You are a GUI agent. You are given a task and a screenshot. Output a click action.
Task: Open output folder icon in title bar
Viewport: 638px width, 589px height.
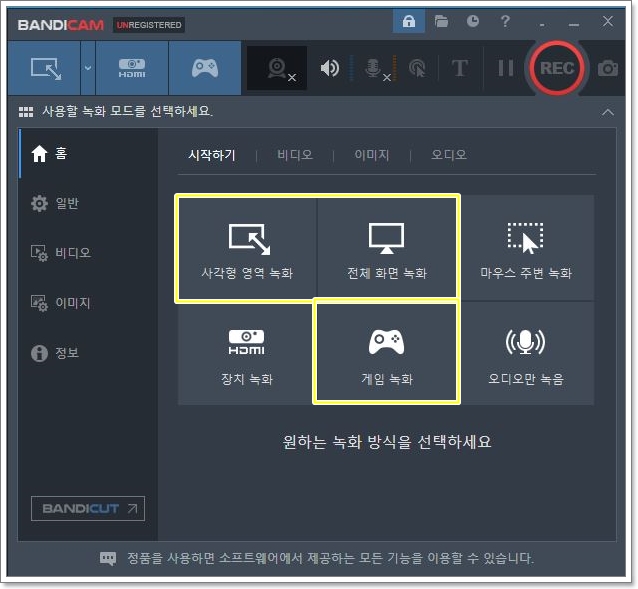(441, 21)
